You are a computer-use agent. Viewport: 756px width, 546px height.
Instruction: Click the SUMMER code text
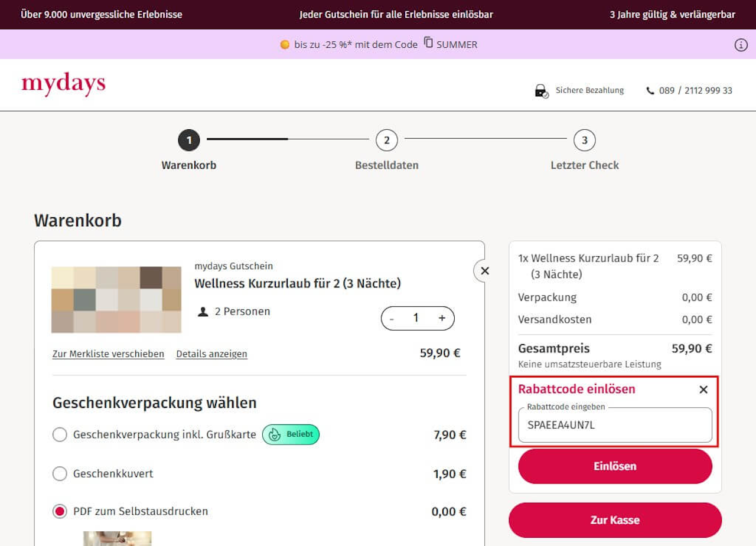pos(457,44)
